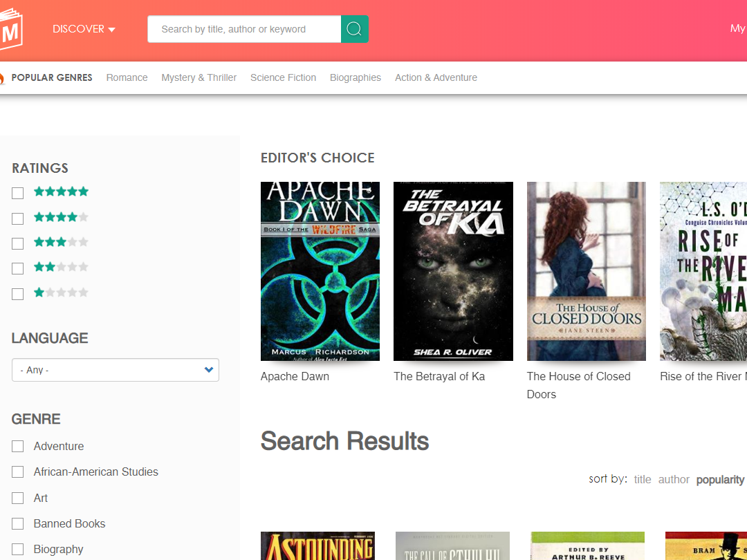Sort results by author
747x560 pixels.
(674, 479)
